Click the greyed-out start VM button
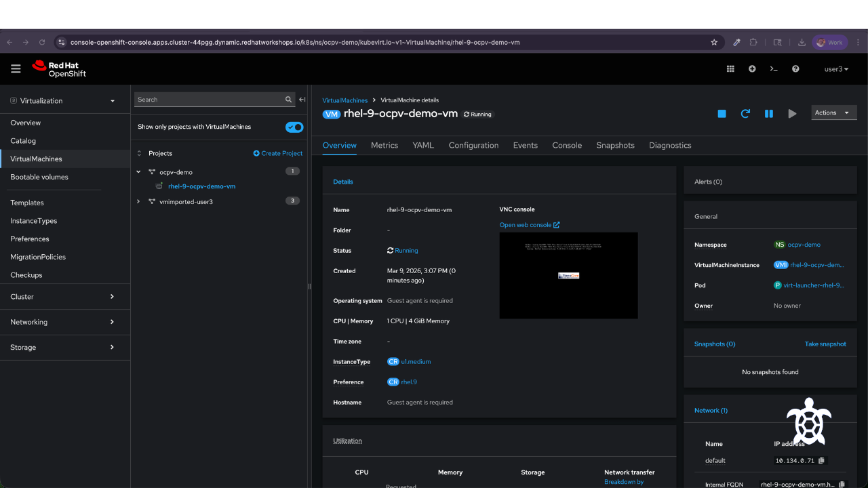This screenshot has height=488, width=868. click(x=792, y=114)
